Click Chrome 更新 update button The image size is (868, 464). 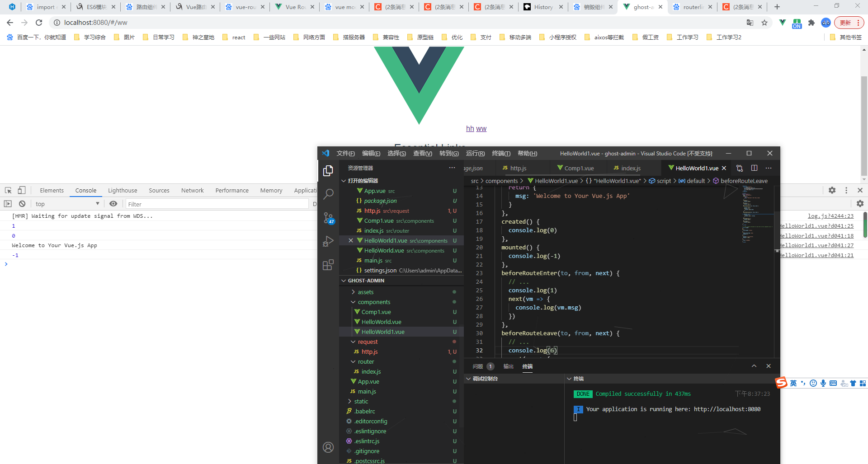coord(849,23)
